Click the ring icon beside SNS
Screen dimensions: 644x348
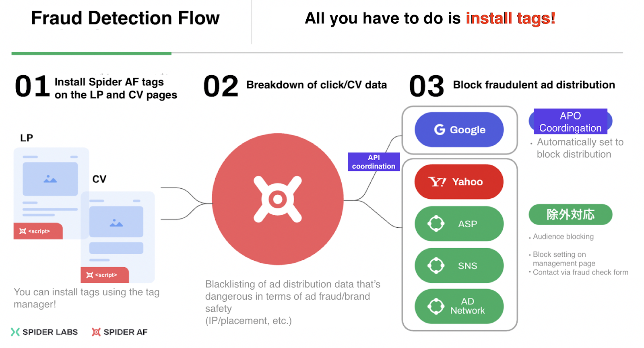coord(436,266)
